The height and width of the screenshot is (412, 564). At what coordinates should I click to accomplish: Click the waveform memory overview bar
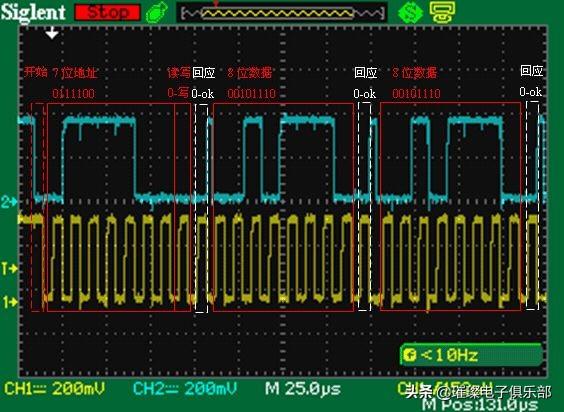tap(282, 13)
